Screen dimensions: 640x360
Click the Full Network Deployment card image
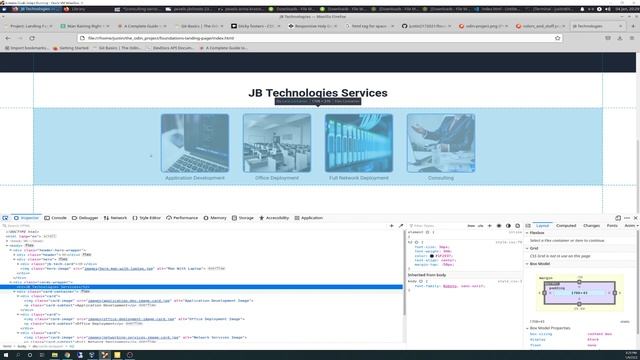[359, 143]
